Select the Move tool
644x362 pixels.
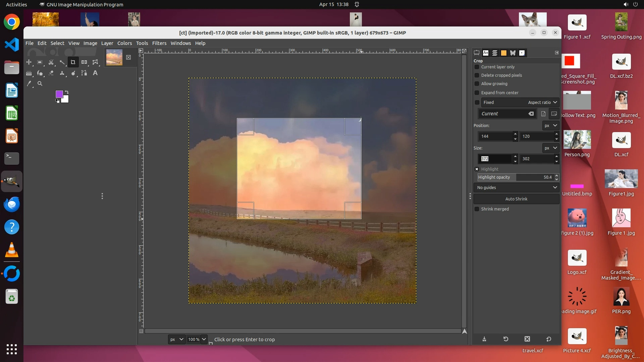coord(29,62)
